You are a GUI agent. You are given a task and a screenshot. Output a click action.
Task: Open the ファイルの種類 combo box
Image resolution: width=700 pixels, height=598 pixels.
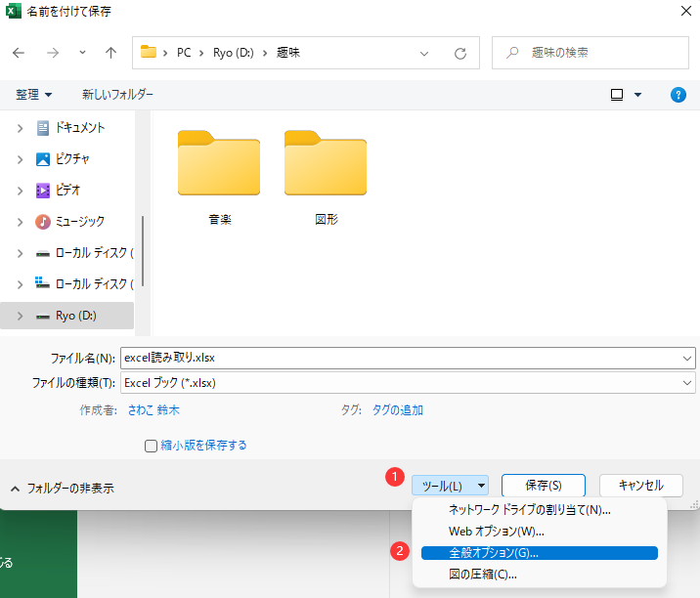408,383
